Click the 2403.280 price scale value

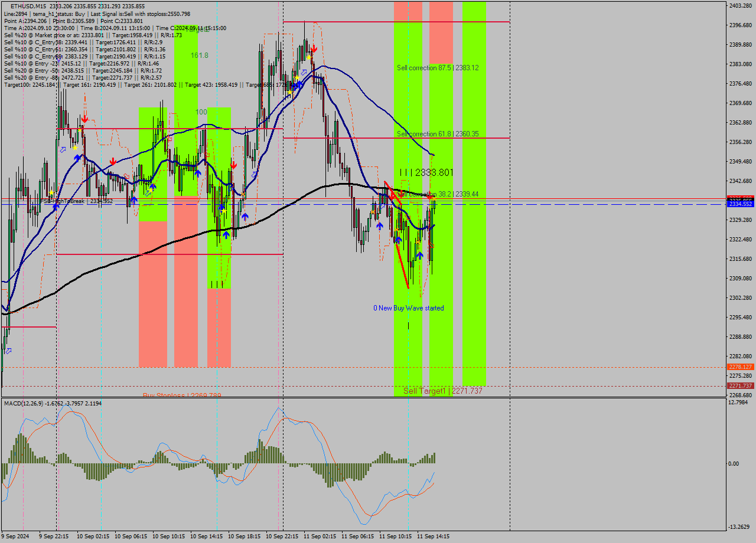point(740,5)
